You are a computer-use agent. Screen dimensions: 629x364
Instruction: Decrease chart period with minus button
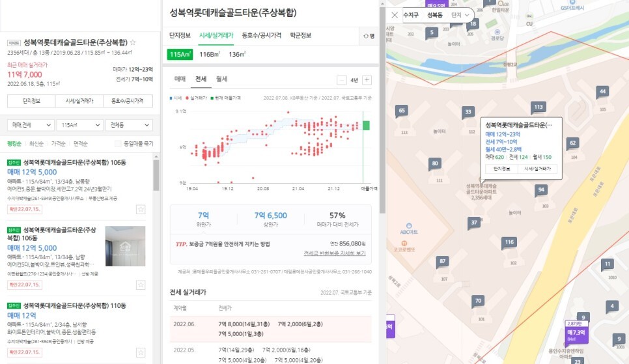(x=341, y=80)
